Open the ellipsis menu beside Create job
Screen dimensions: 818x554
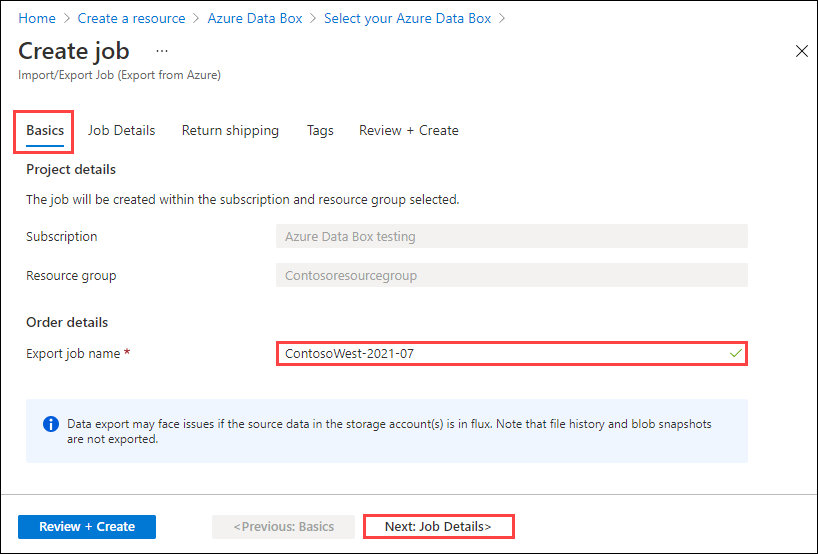[x=162, y=51]
